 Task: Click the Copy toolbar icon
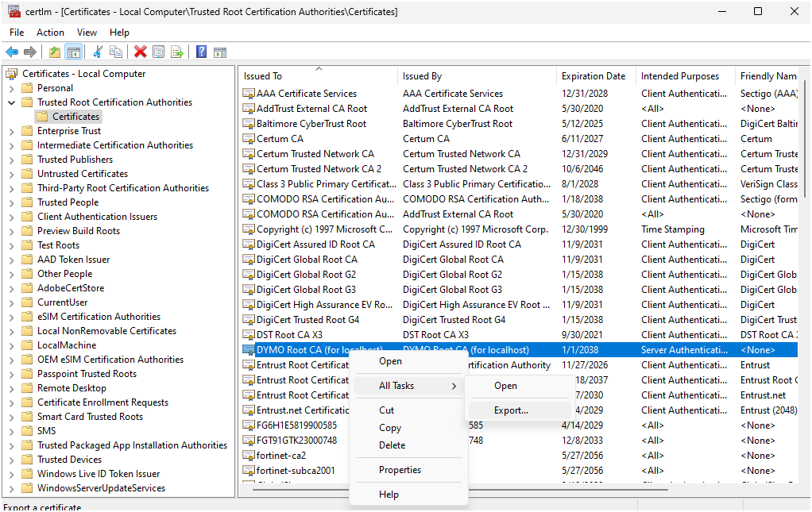116,52
